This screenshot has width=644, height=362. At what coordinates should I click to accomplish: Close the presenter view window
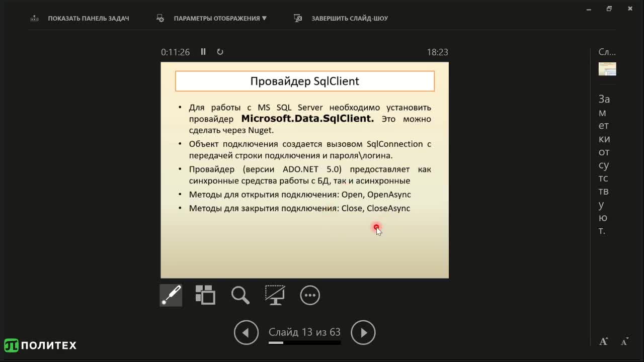(630, 9)
